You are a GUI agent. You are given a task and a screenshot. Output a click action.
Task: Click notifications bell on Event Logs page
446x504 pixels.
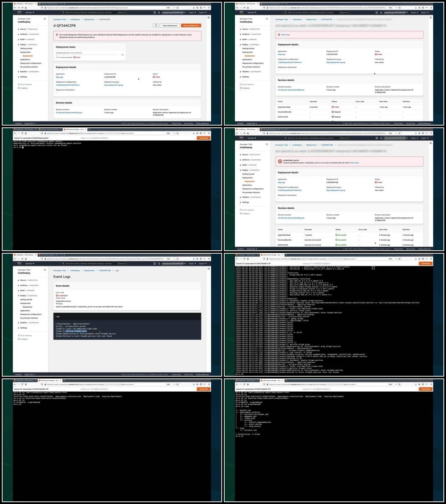pos(159,264)
